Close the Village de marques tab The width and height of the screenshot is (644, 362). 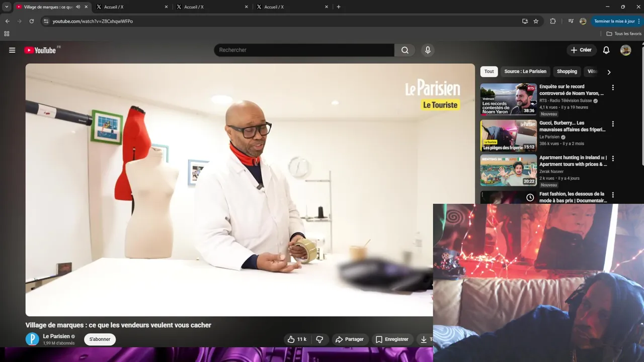86,7
